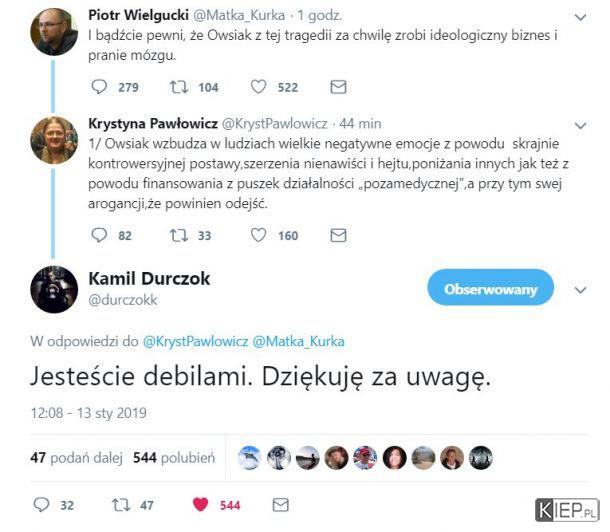The image size is (610, 532).
Task: View the 544 polubień likes list
Action: pyautogui.click(x=174, y=458)
